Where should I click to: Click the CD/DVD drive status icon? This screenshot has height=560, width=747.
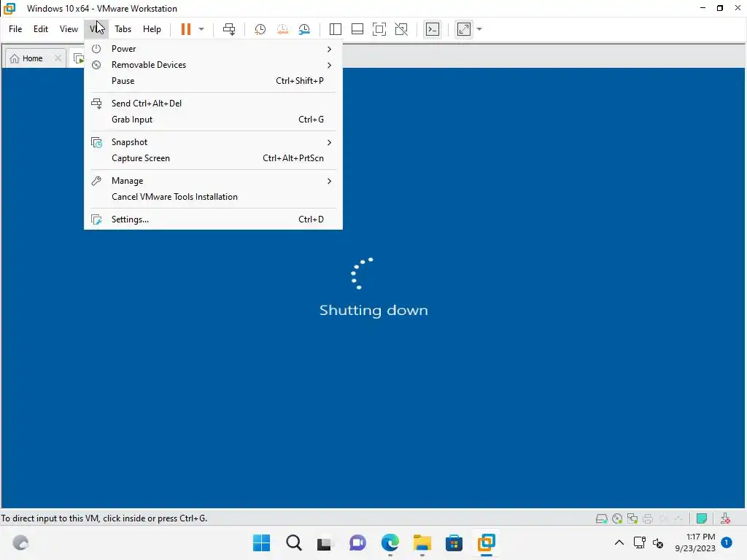[617, 518]
